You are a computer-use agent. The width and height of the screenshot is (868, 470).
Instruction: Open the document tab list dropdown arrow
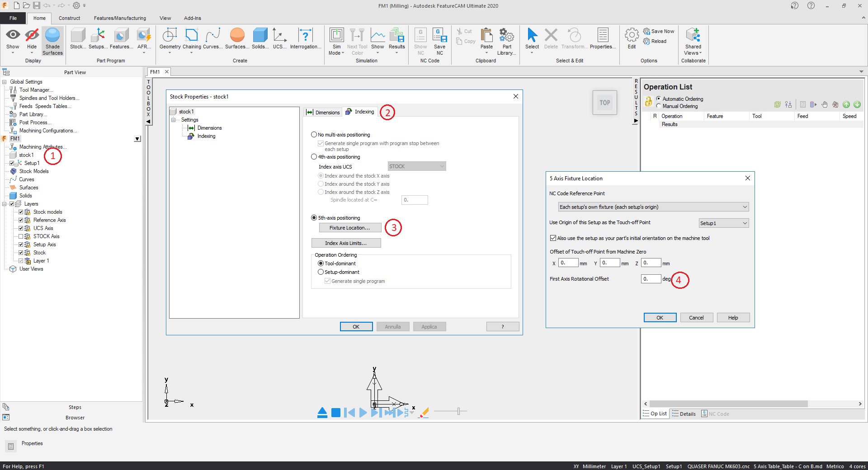tap(861, 71)
